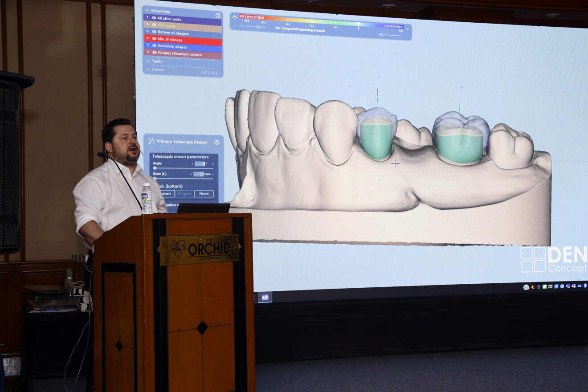Expand the Teeth section
Screen dimensions: 588x392
point(147,61)
